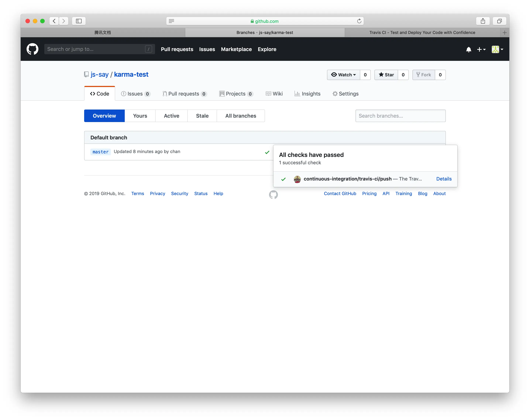Open the Insights tab
The height and width of the screenshot is (420, 530).
point(307,94)
